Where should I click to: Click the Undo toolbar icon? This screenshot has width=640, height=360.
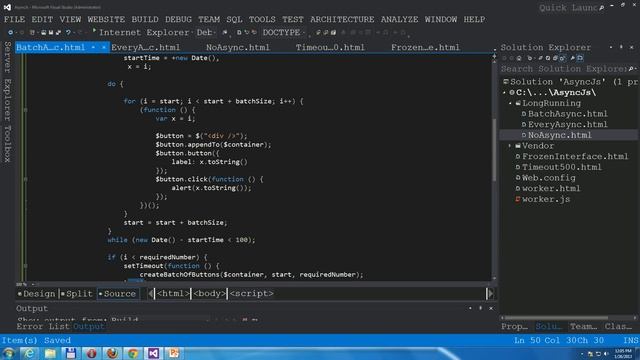(68, 33)
